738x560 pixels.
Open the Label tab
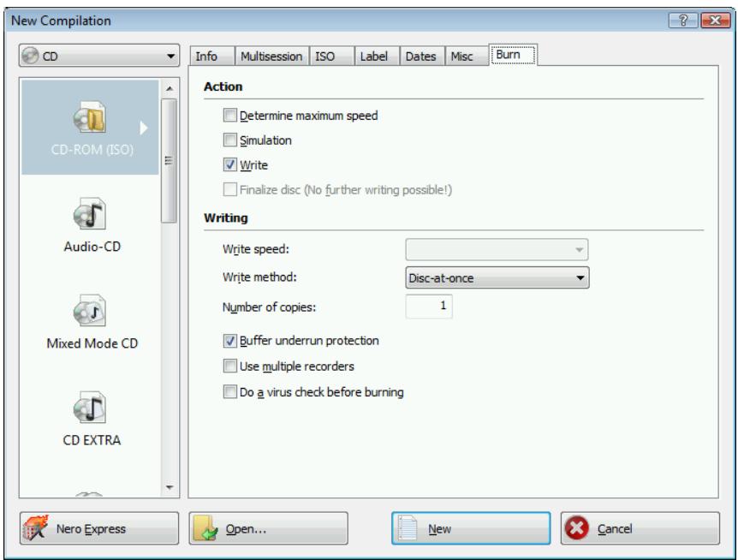pyautogui.click(x=377, y=56)
